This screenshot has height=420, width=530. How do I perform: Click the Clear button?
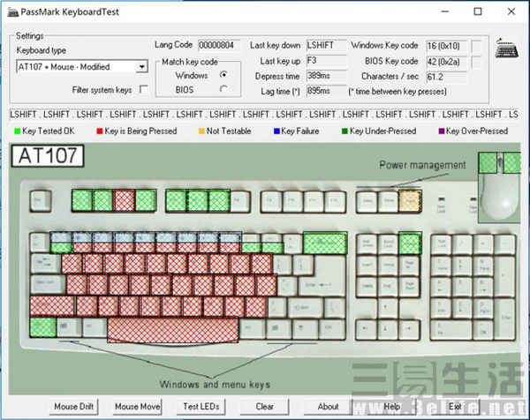coord(264,407)
